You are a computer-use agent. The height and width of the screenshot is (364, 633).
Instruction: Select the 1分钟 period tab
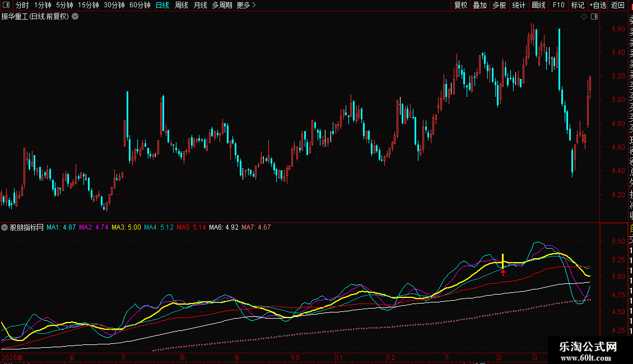[x=43, y=5]
